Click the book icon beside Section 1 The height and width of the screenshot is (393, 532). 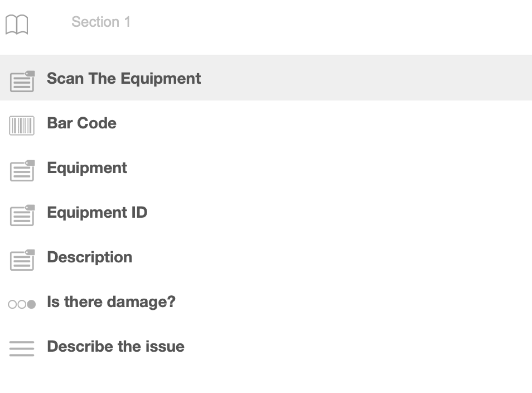(x=17, y=25)
